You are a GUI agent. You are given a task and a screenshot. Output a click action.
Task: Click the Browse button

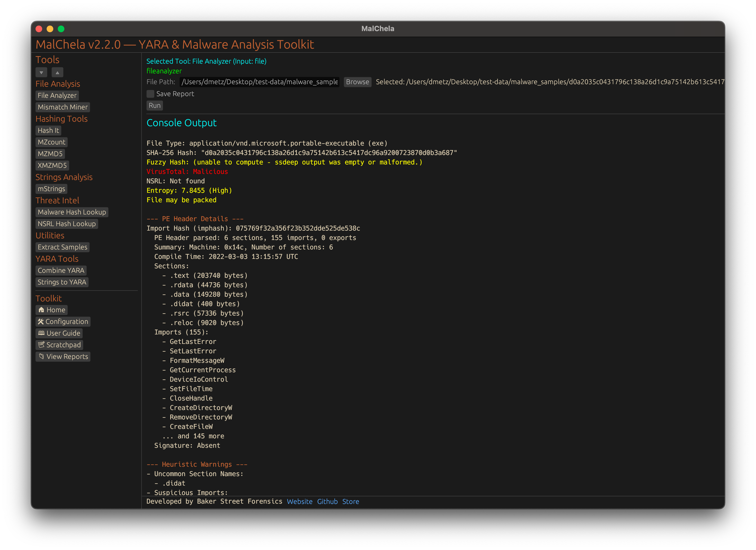(x=357, y=82)
